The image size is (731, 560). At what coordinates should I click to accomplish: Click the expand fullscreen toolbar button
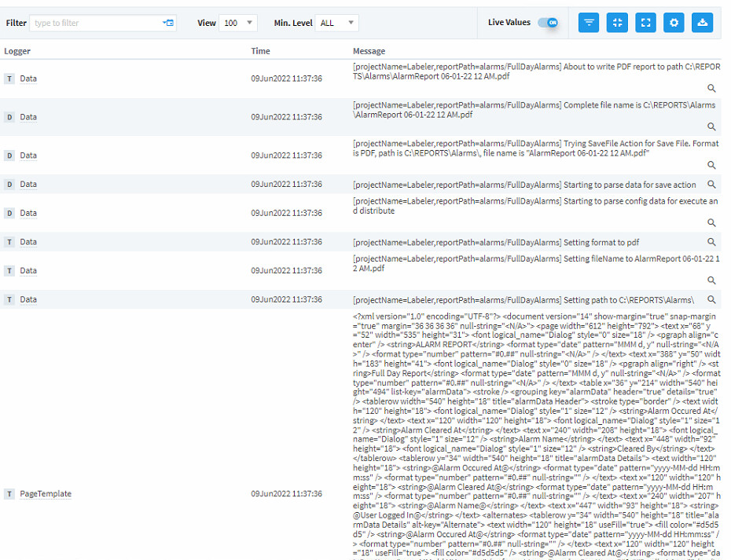coord(645,22)
